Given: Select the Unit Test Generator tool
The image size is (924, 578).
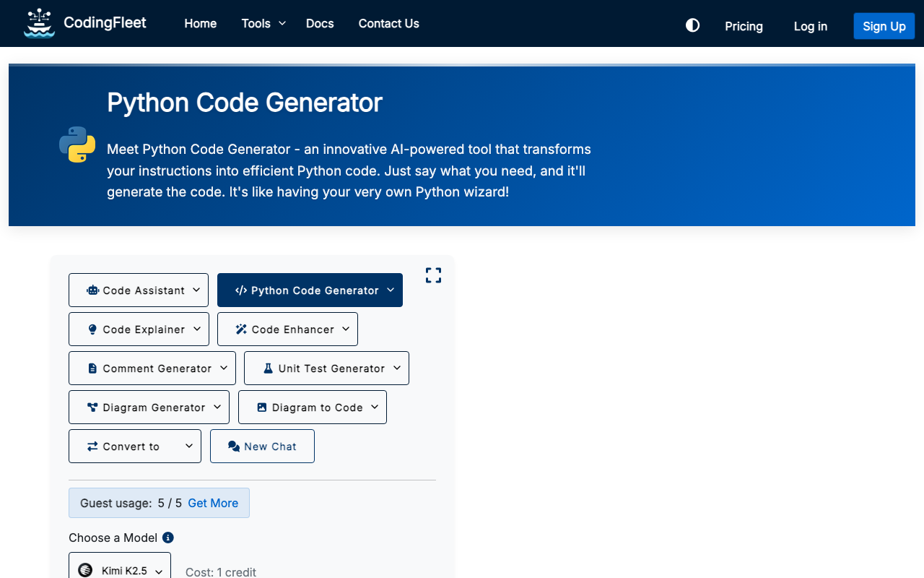Looking at the screenshot, I should point(325,368).
